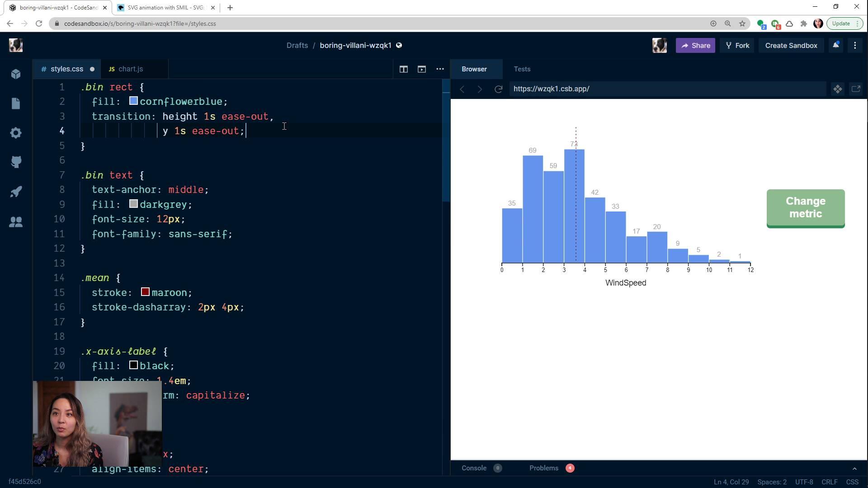
Task: Open Configuration Files gear icon in sidebar
Action: point(16,133)
